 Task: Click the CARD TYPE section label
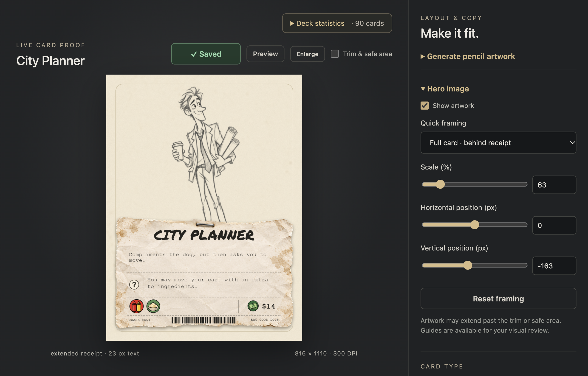click(x=442, y=366)
